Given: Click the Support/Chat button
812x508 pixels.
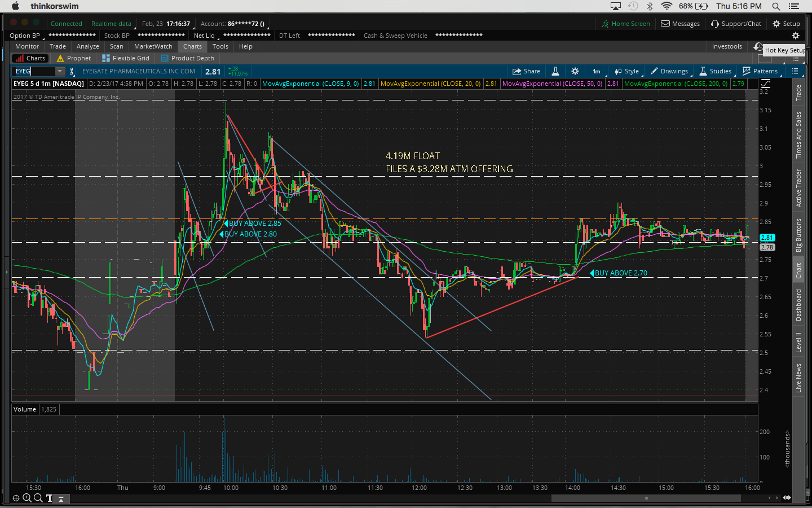Looking at the screenshot, I should click(x=736, y=24).
